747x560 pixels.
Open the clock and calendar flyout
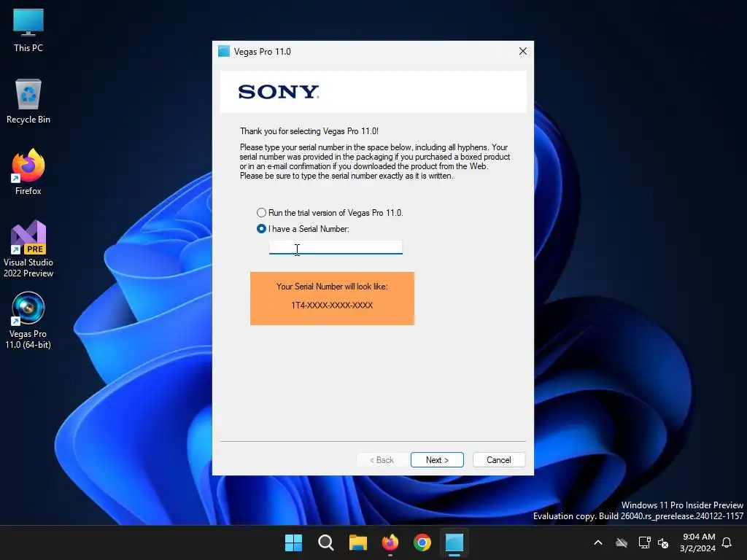(x=698, y=542)
